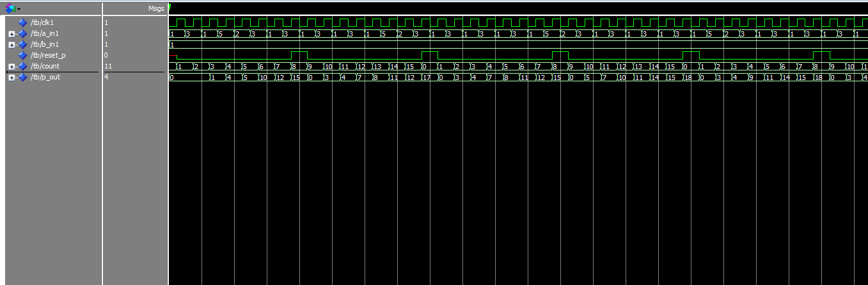Click the value 4 for /tb/p_out
Viewport: 868px width, 285px height.
pyautogui.click(x=106, y=77)
